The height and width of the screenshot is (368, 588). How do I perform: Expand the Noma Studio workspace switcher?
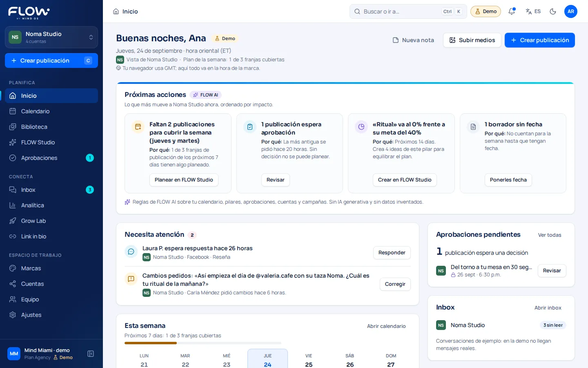point(51,37)
